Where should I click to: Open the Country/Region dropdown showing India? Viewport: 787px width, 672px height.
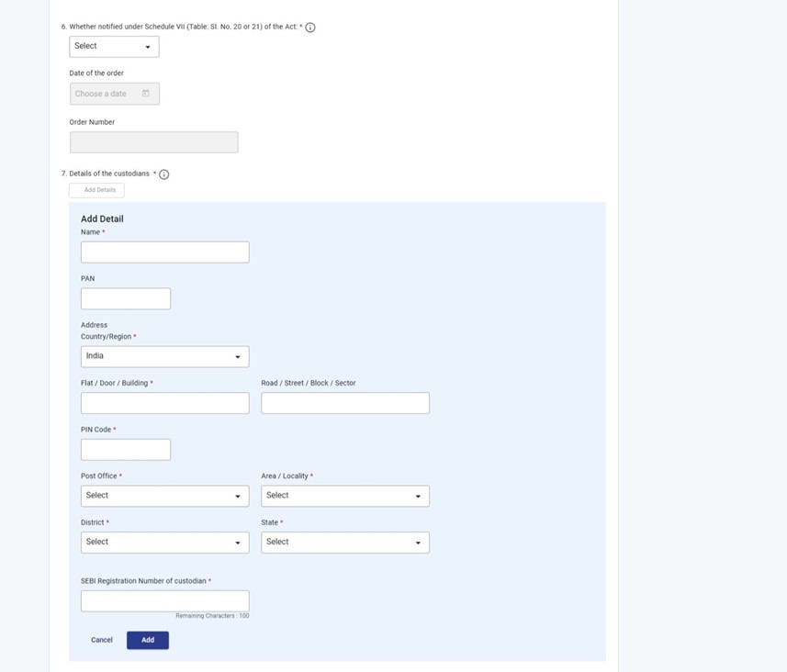coord(164,356)
